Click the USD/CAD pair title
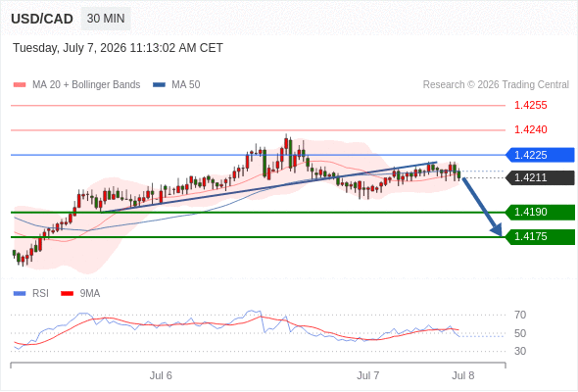This screenshot has height=392, width=578. 42,19
